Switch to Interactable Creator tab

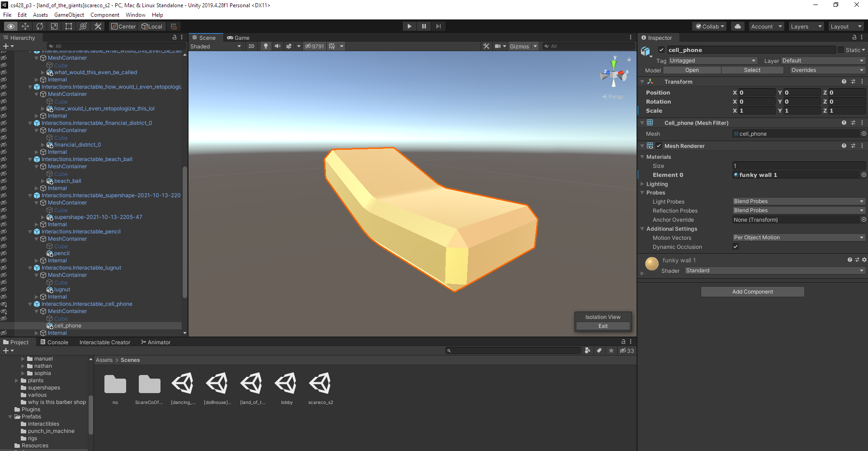(105, 342)
